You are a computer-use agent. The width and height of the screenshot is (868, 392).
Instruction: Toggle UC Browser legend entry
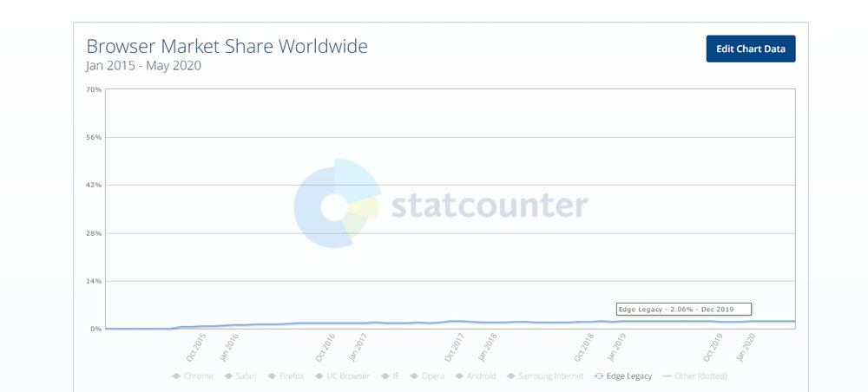[341, 376]
